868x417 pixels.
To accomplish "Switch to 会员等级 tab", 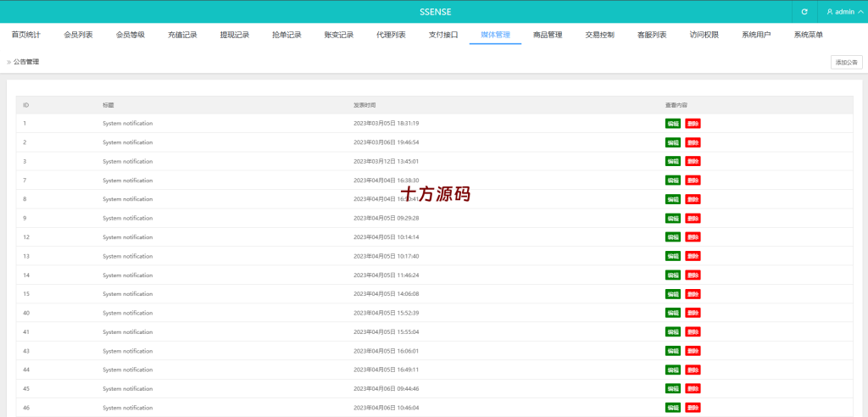I will pyautogui.click(x=130, y=35).
